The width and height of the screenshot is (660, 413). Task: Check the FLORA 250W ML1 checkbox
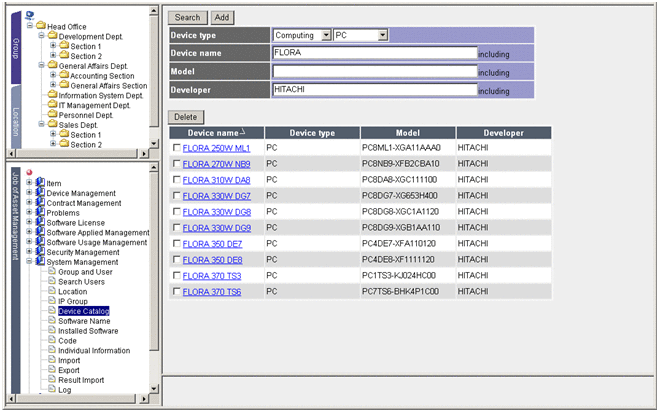point(177,148)
